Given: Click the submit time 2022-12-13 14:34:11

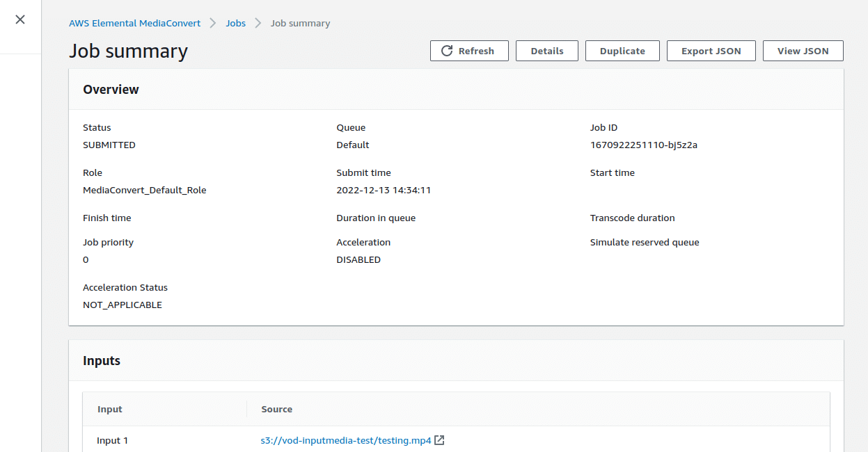Looking at the screenshot, I should [x=384, y=190].
